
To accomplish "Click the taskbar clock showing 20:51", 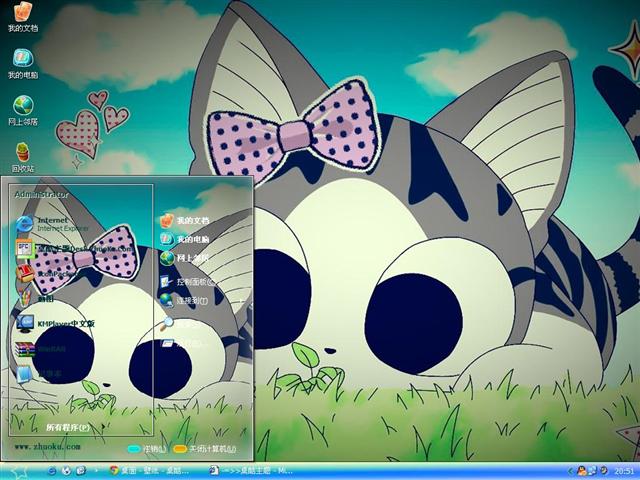I will click(x=623, y=469).
